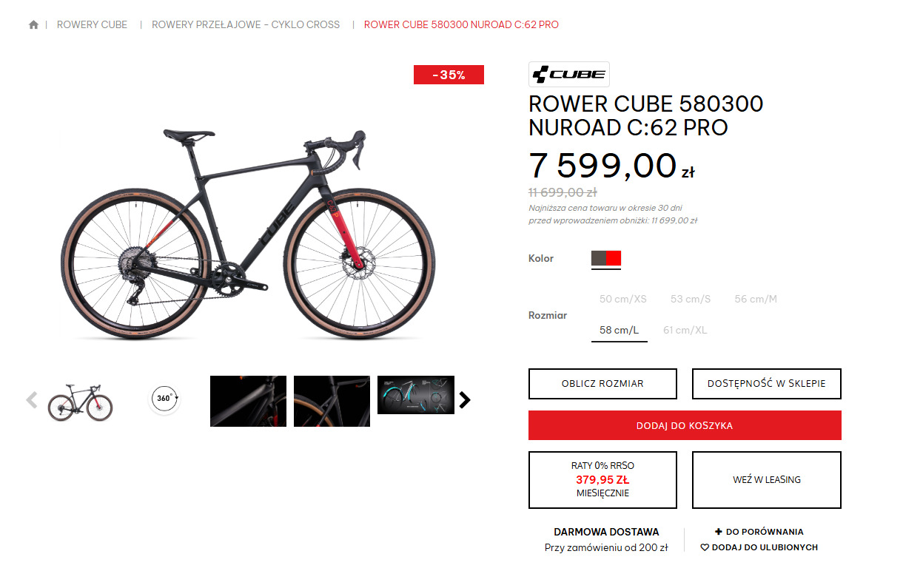Viewport: 903px width, 588px height.
Task: Open ROWERY PRZEŁAJOWE - CYKLO CROSS breadcrumb
Action: point(246,24)
